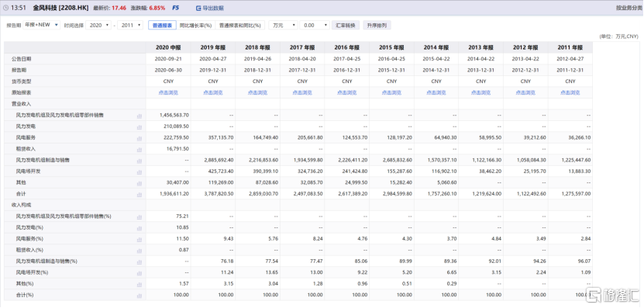644x308 pixels.
Task: Open chart icon for 风力发电(%) row
Action: [139, 228]
